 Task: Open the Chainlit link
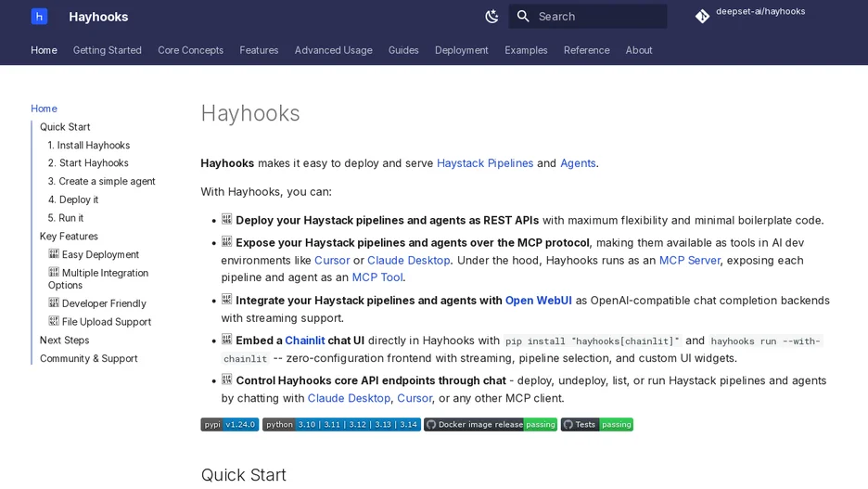[x=305, y=340]
